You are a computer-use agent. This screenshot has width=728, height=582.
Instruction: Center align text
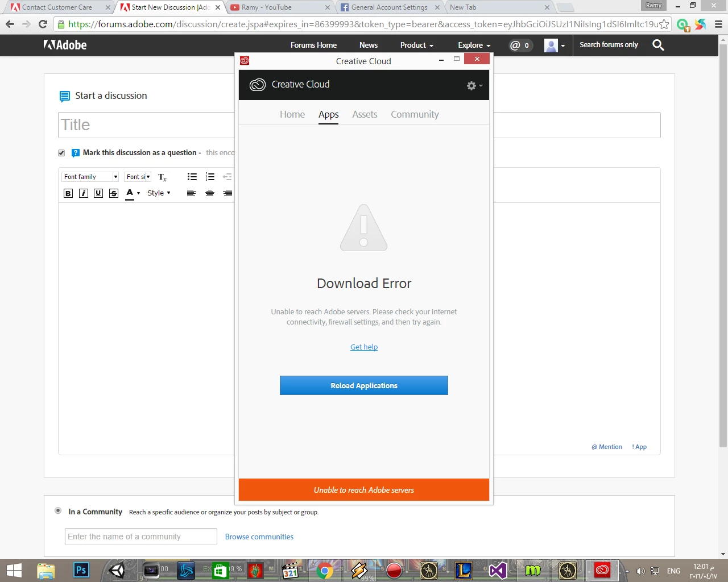coord(210,193)
